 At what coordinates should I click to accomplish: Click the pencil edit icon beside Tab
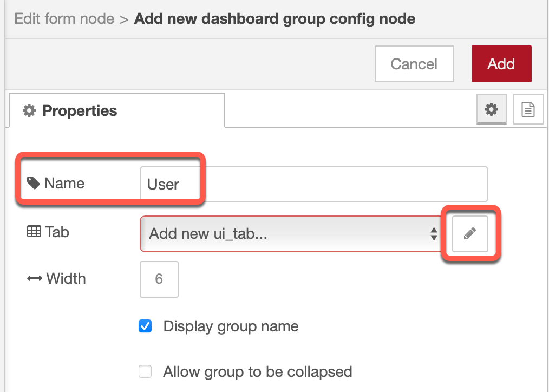[x=470, y=233]
